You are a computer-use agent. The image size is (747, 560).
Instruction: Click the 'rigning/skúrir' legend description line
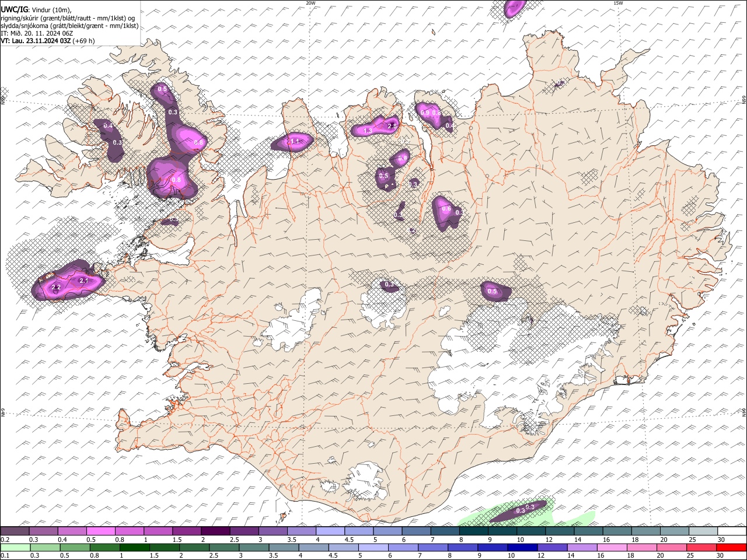68,18
